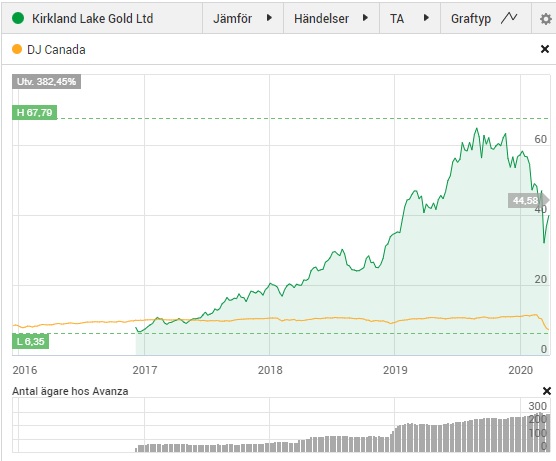This screenshot has height=461, width=556.
Task: Click the TA arrow triangle
Action: (426, 17)
